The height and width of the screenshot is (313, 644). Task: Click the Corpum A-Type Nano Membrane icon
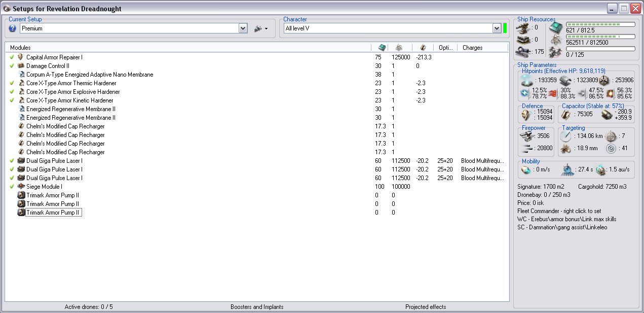pyautogui.click(x=22, y=75)
